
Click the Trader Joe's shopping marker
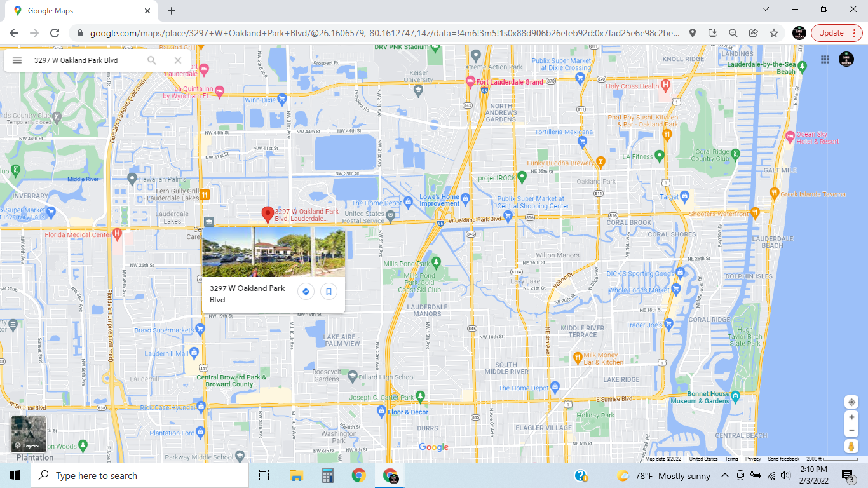[670, 325]
